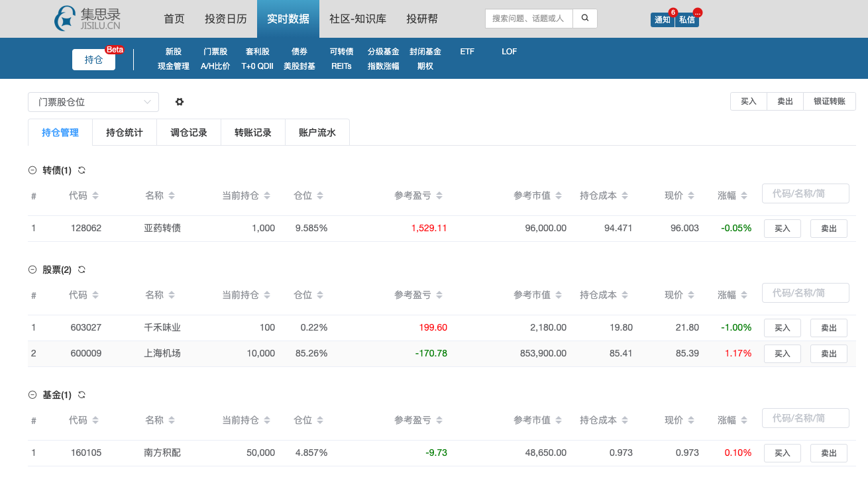Refresh the 股票 holdings section
Viewport: 868px width, 481px height.
click(82, 270)
